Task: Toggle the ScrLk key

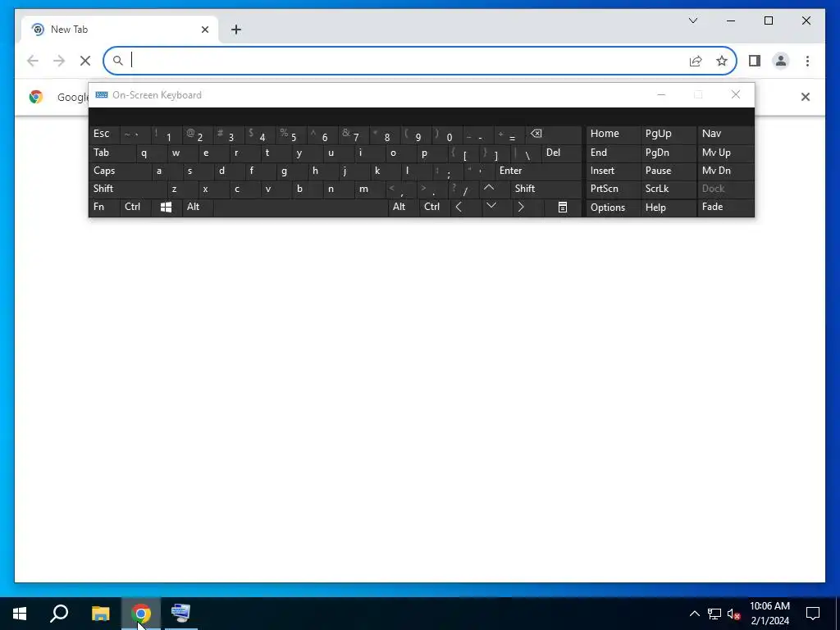Action: click(x=668, y=189)
